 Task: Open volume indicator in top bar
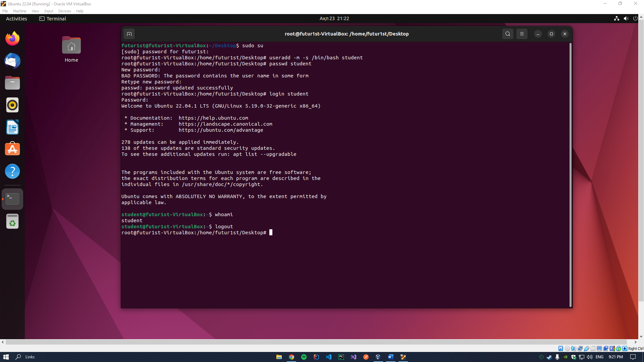tap(626, 18)
